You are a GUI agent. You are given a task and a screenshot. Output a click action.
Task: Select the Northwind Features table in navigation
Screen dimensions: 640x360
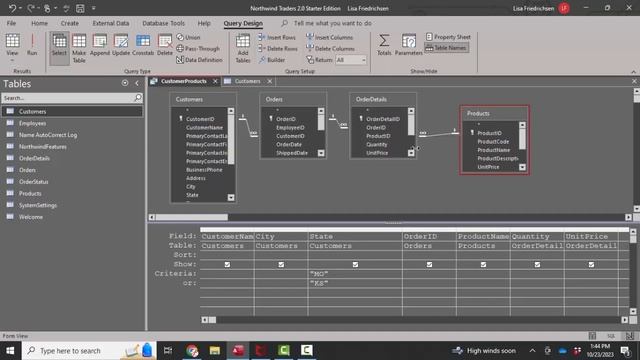pyautogui.click(x=72, y=147)
